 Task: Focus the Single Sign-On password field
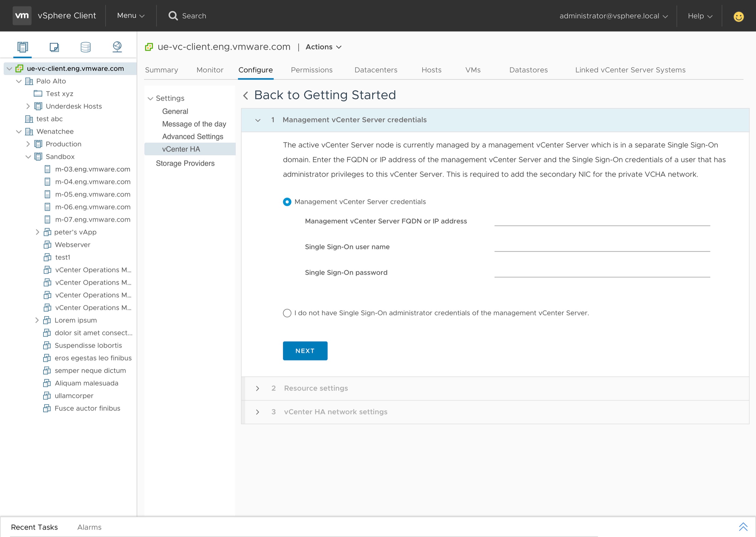[602, 272]
